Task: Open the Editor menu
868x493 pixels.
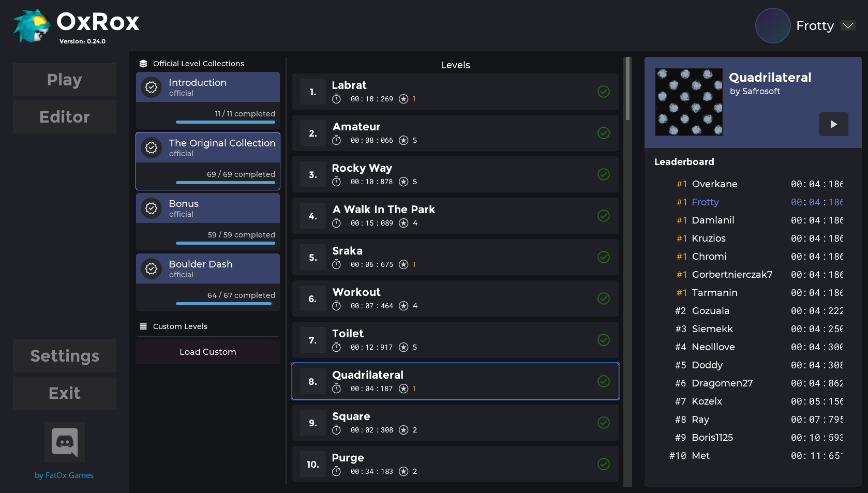Action: coord(65,117)
